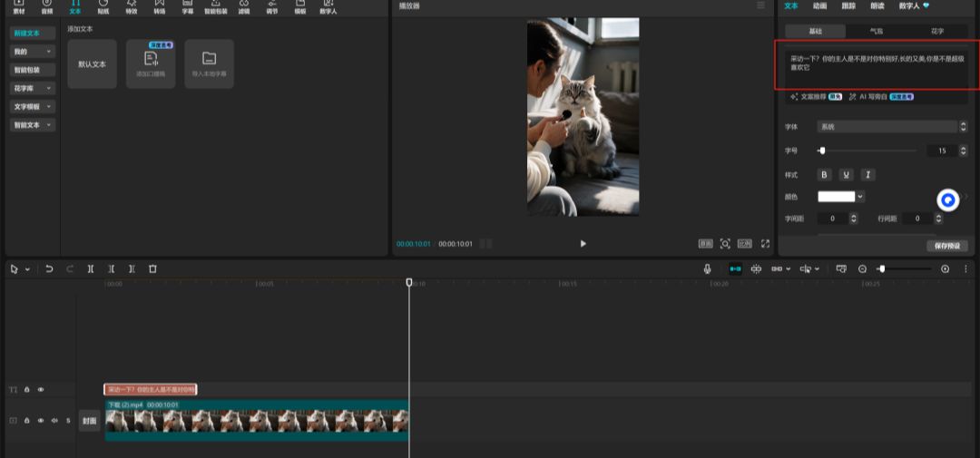Hide the main video track

click(41, 421)
